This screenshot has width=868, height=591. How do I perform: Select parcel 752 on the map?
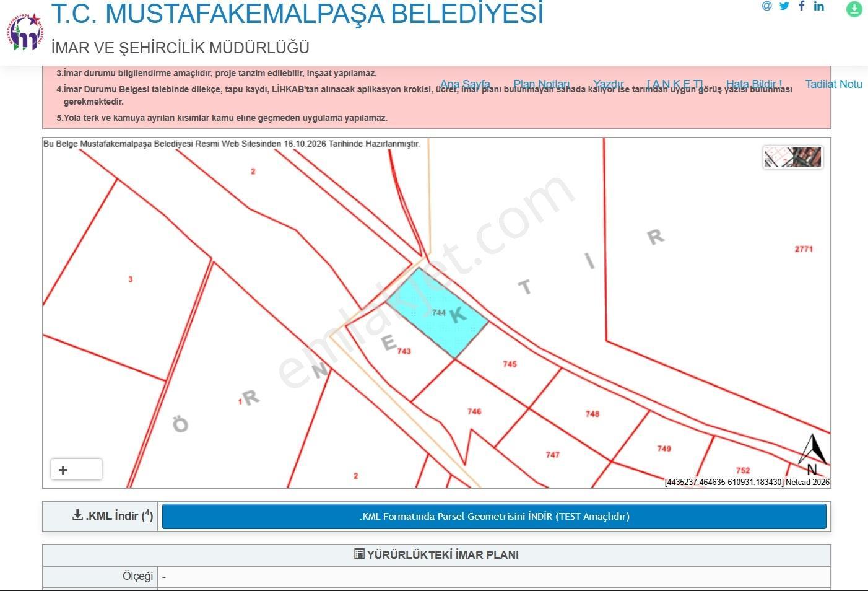(x=743, y=470)
